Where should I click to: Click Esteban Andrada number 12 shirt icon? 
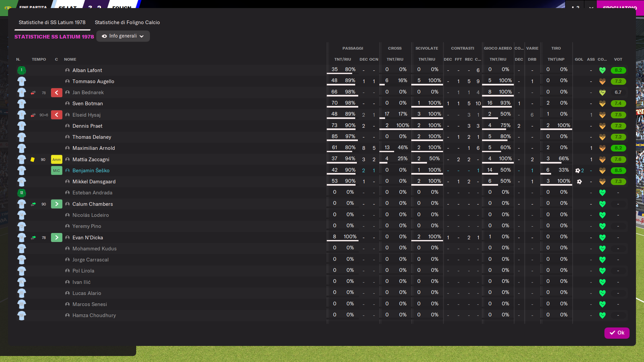click(21, 193)
